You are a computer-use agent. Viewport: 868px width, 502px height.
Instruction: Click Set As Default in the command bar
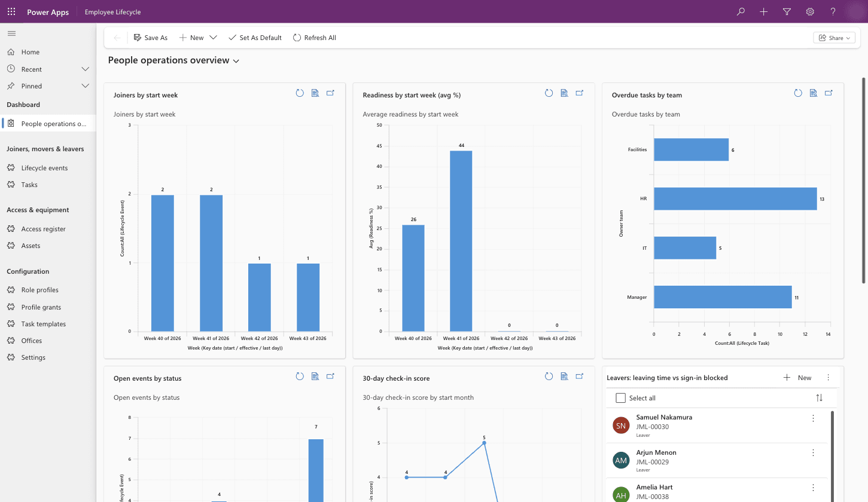[x=255, y=38]
